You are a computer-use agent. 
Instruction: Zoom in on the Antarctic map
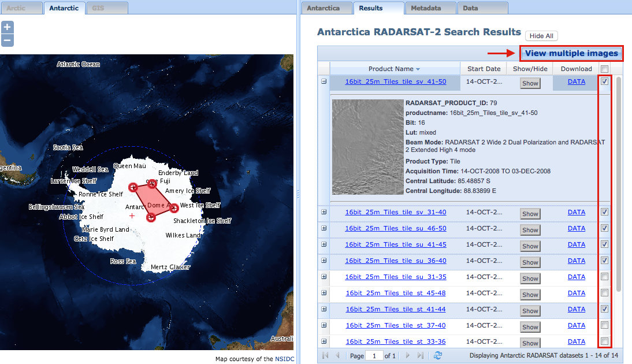click(7, 27)
